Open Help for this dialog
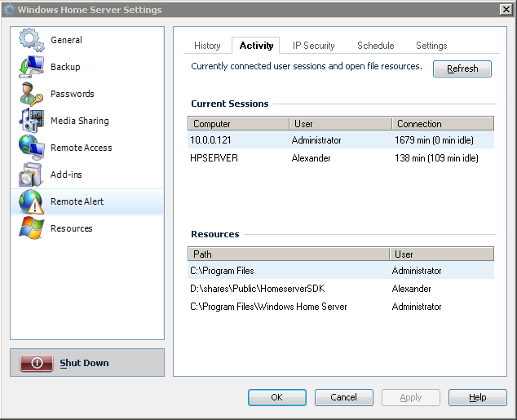The height and width of the screenshot is (420, 517). 477,397
